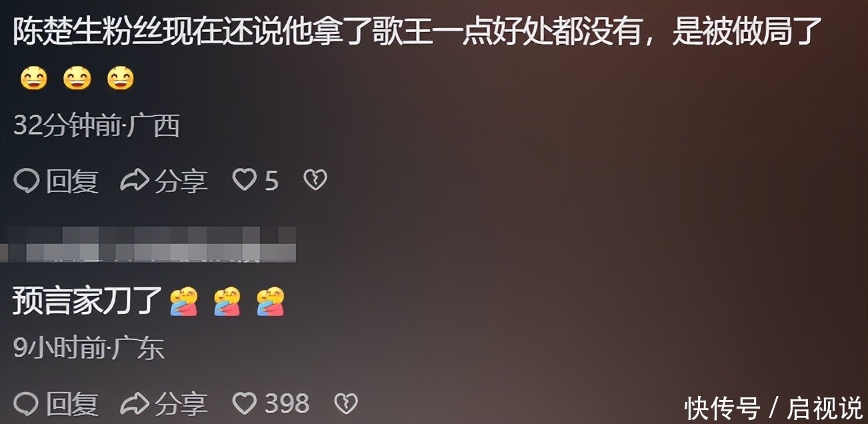Select the like count number 5
Screen dimensions: 868x424
[x=271, y=180]
